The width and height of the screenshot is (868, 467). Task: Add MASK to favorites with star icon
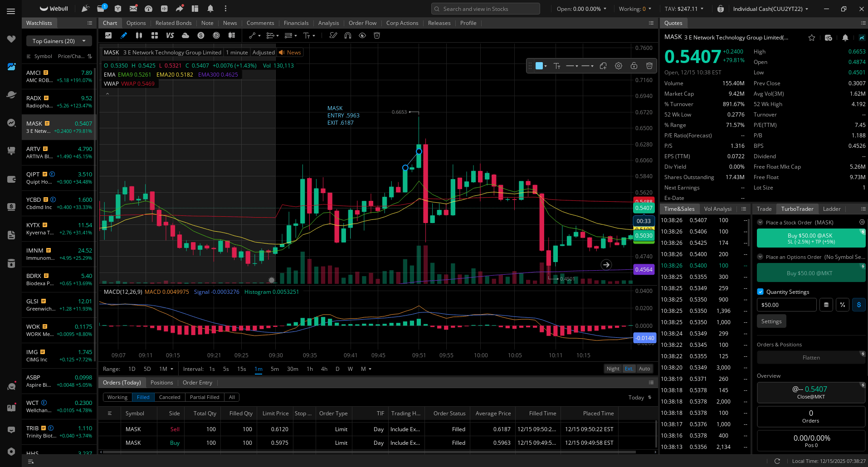[x=812, y=38]
